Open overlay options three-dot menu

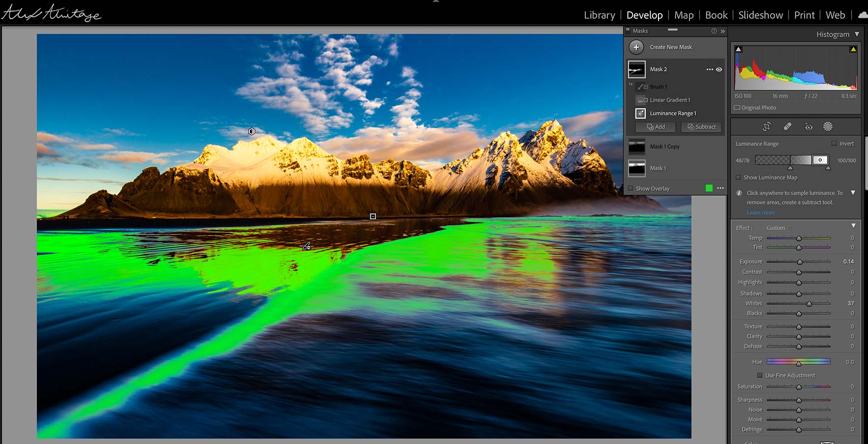[720, 188]
